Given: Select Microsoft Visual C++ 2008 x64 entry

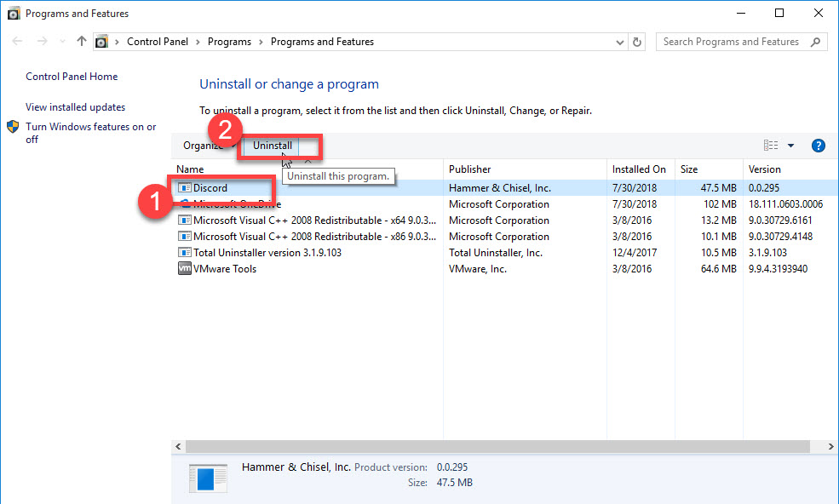Looking at the screenshot, I should click(x=314, y=220).
